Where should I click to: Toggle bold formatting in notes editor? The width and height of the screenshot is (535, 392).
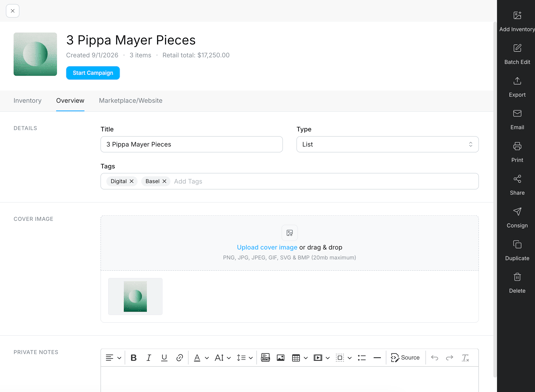click(133, 358)
